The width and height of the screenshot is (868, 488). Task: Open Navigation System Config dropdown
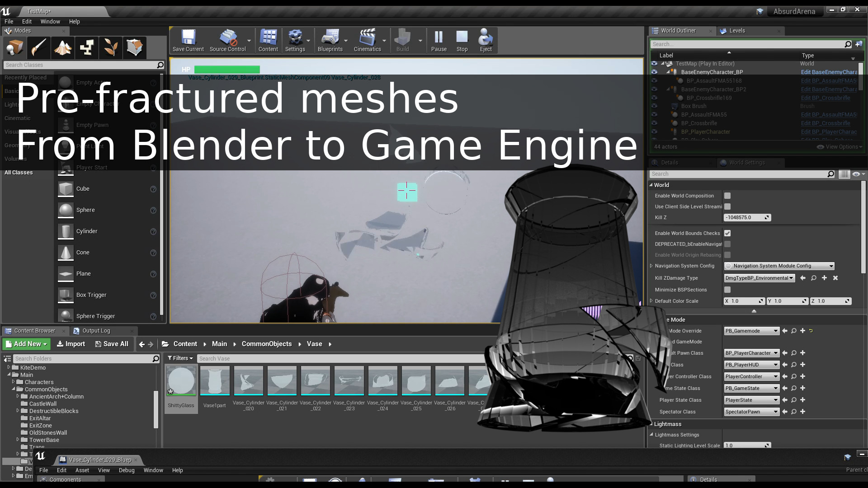[779, 266]
